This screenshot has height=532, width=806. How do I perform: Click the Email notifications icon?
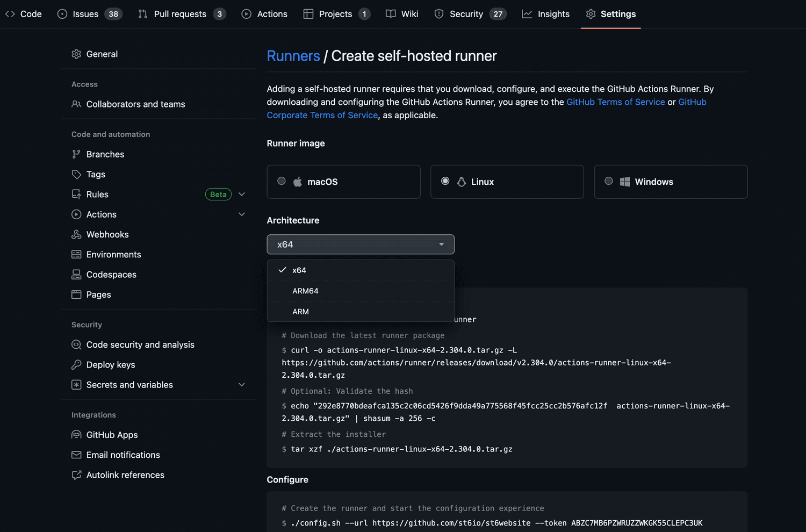pos(76,455)
